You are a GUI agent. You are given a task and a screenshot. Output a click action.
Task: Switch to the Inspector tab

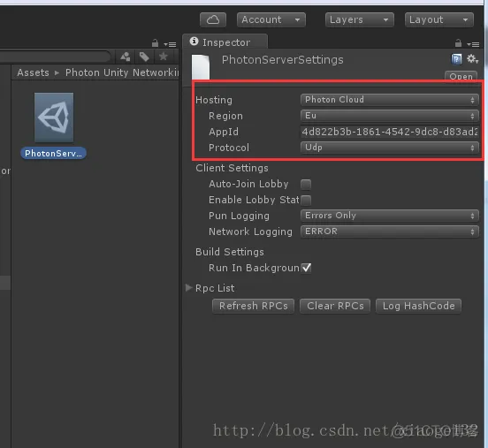pos(225,42)
